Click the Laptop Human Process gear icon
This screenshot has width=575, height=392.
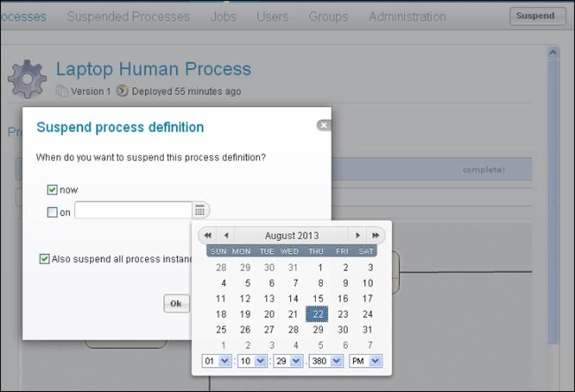point(28,79)
